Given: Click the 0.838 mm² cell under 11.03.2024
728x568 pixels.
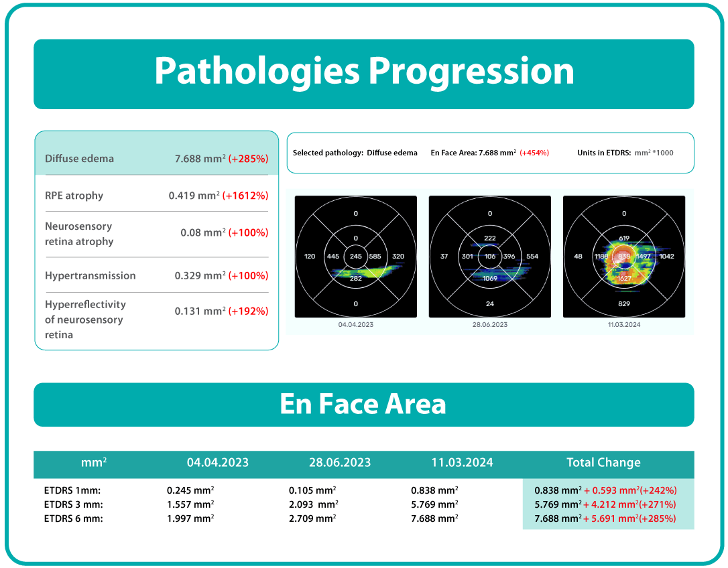Looking at the screenshot, I should (434, 490).
